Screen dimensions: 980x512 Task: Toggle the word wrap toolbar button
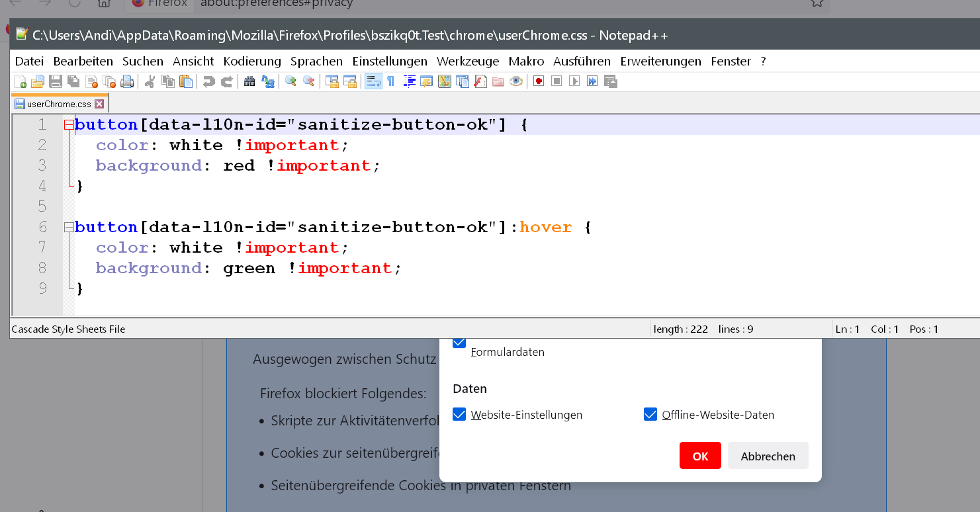pos(373,81)
